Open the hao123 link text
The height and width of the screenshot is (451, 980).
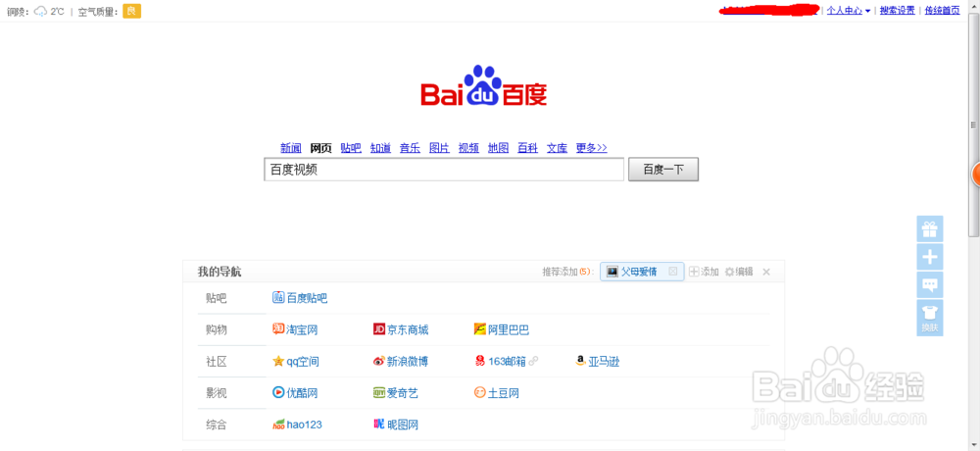pos(305,425)
